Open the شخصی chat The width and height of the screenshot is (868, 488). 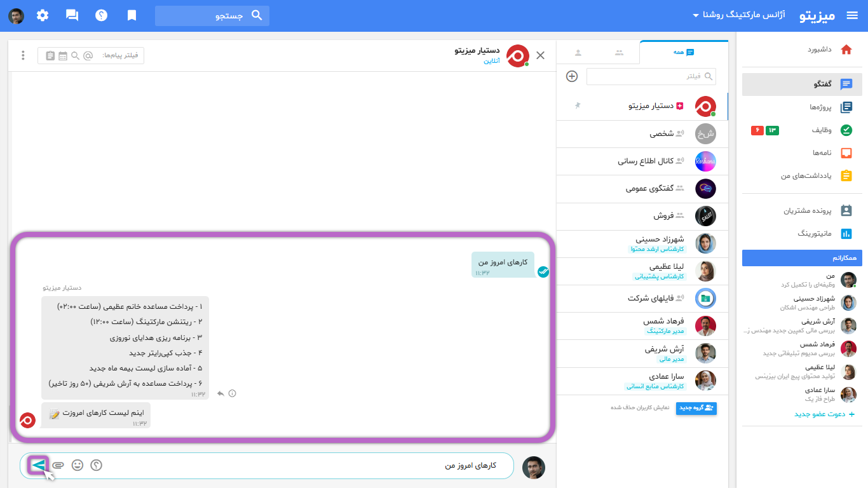pyautogui.click(x=642, y=134)
